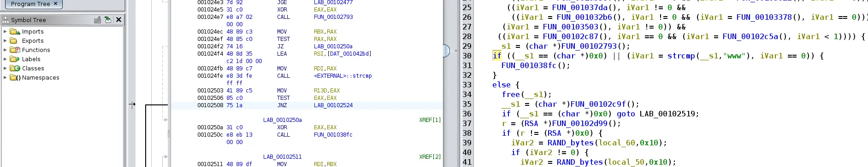
Task: Click the grayed-out edit icon in Symbol Tree header
Action: click(x=97, y=20)
